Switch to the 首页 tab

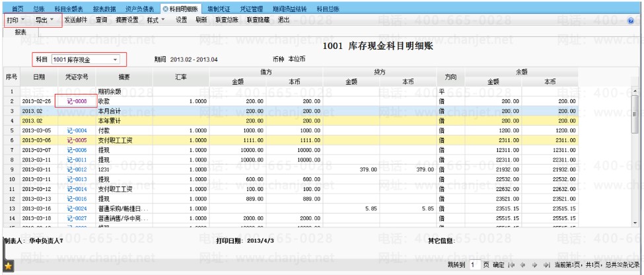pyautogui.click(x=17, y=9)
